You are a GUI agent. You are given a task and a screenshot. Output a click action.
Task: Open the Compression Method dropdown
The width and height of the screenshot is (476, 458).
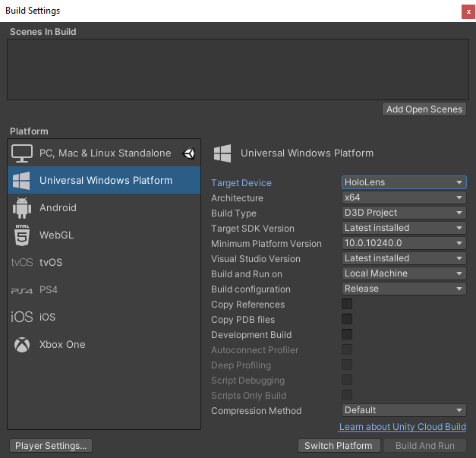[404, 410]
